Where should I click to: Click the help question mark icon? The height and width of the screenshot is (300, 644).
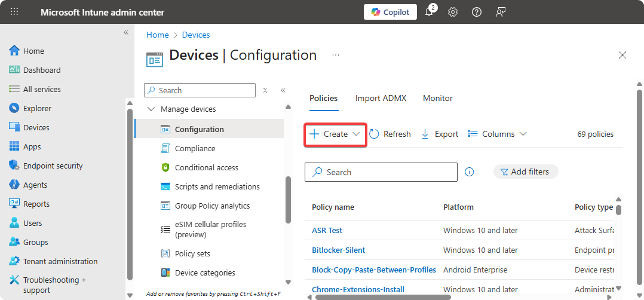tap(477, 13)
